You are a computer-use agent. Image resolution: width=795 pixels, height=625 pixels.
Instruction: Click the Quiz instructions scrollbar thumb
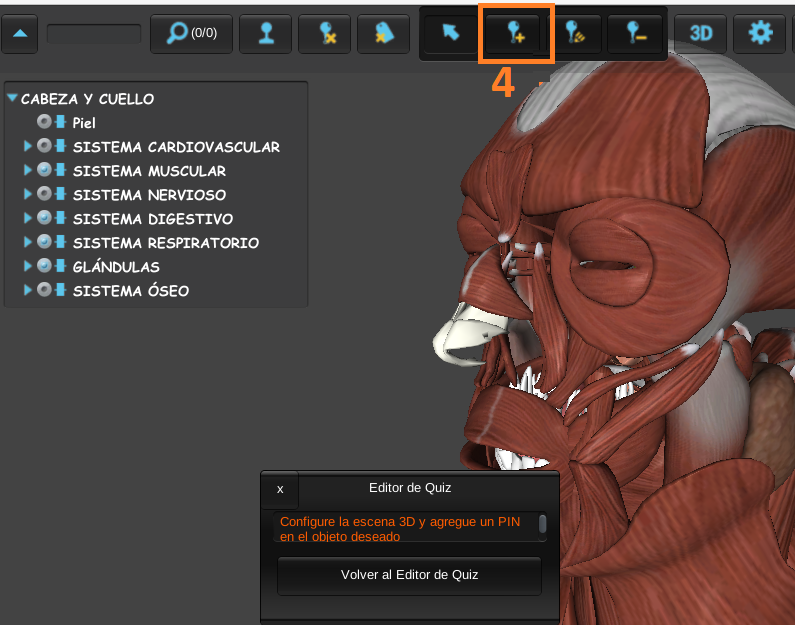pyautogui.click(x=542, y=524)
